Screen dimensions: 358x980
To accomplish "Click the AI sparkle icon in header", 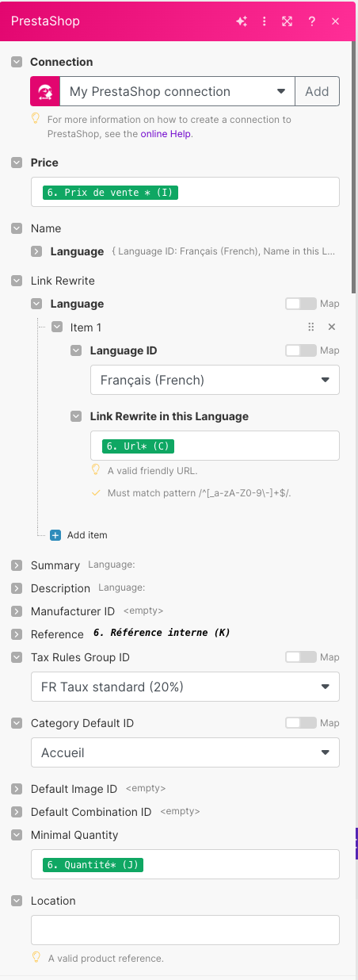I will 242,21.
